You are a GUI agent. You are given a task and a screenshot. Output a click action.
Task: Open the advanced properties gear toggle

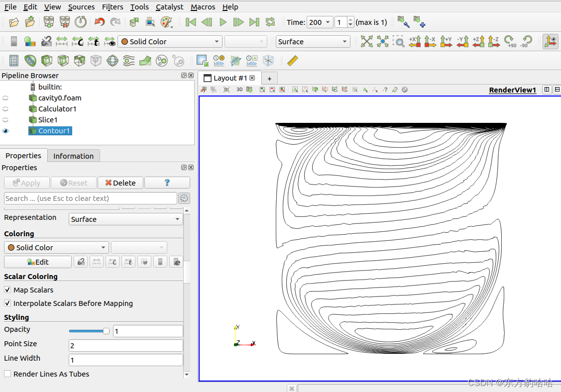click(184, 198)
